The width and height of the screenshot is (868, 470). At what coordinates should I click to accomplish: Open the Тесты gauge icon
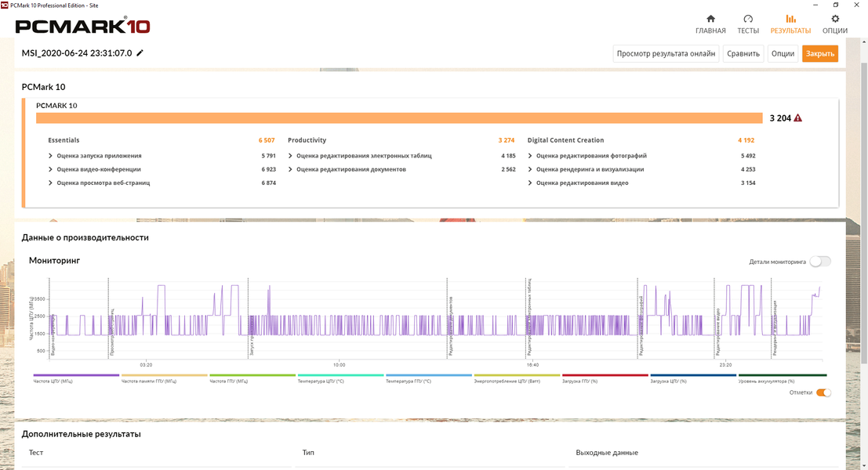point(748,19)
